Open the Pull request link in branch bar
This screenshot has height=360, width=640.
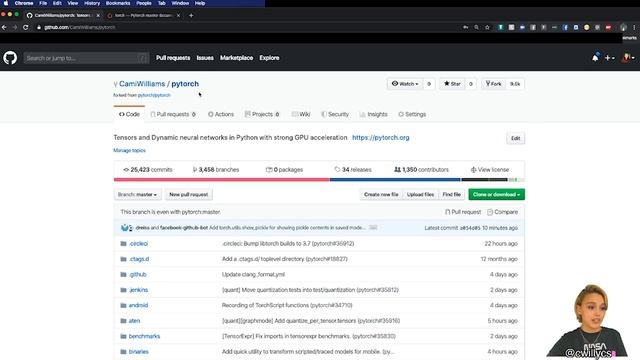coord(463,212)
